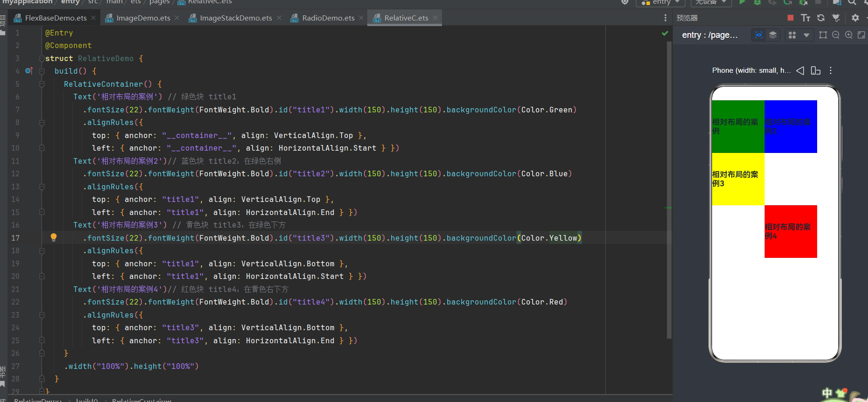Click the full-size preview icon
The width and height of the screenshot is (868, 402).
pyautogui.click(x=861, y=35)
